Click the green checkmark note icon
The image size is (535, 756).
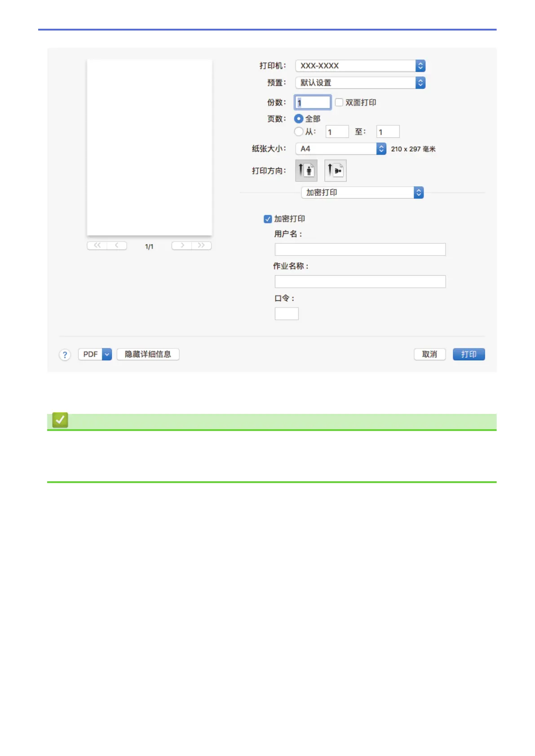coord(60,420)
